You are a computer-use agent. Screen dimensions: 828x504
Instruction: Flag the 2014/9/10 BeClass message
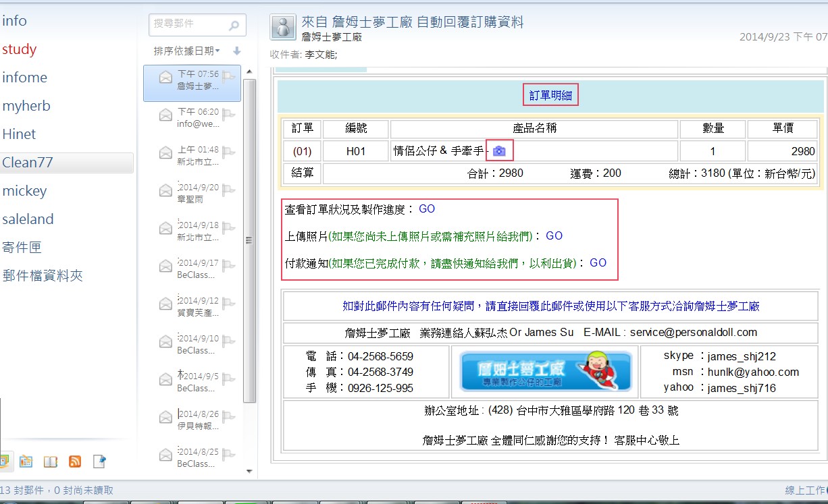(x=228, y=341)
